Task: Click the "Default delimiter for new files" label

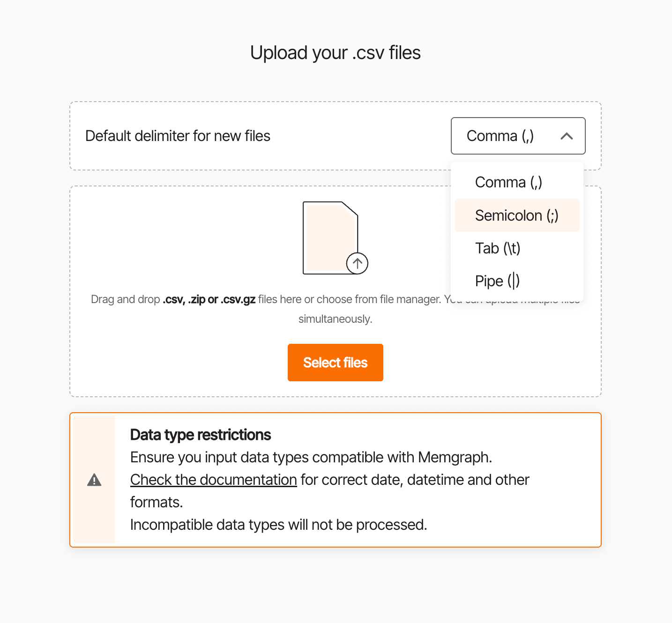Action: 178,136
